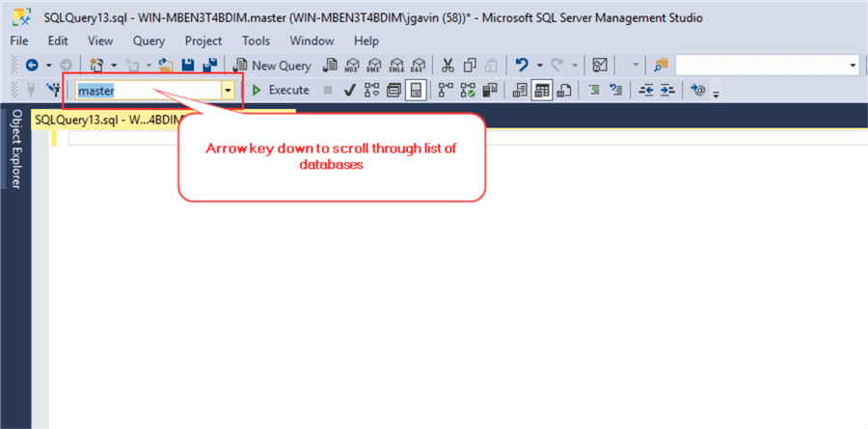Open the Query menu
The height and width of the screenshot is (429, 868).
tap(149, 40)
